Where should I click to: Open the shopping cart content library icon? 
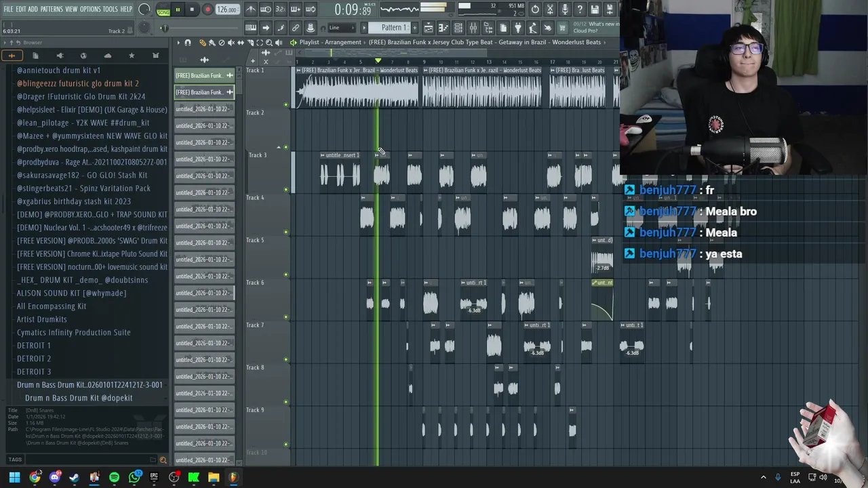(562, 28)
